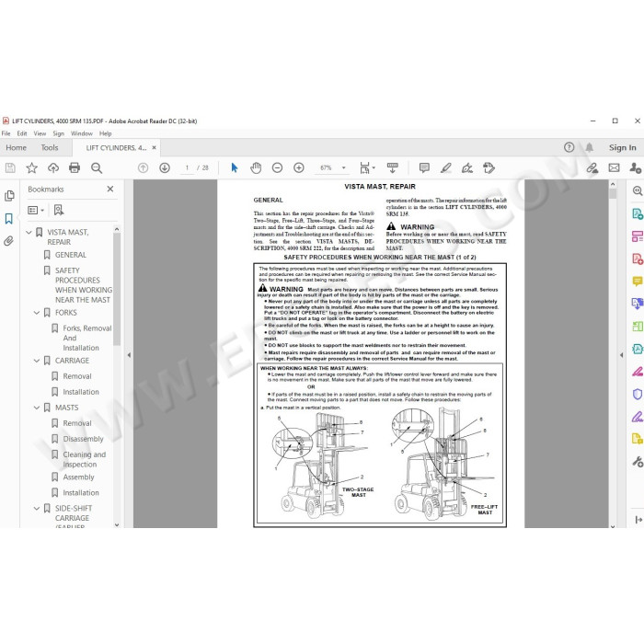Select Assembly bookmark under MASTS
644x644 pixels.
click(78, 477)
